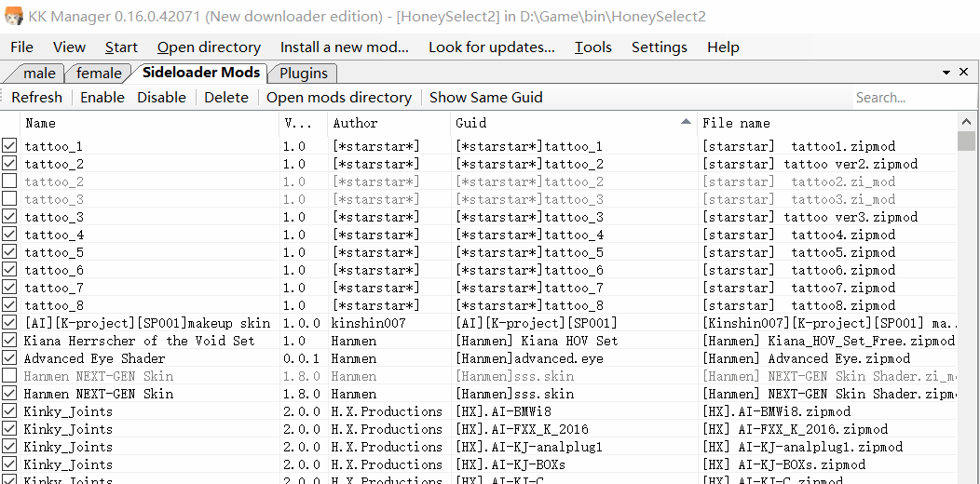
Task: Toggle the tattoo_8 checkbox
Action: pos(9,305)
